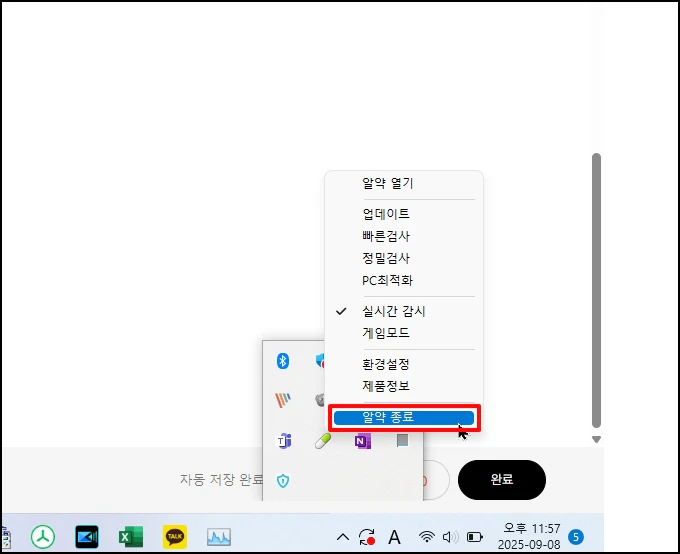Viewport: 680px width, 554px height.
Task: Start 정밀검사 from the context menu
Action: (404, 258)
